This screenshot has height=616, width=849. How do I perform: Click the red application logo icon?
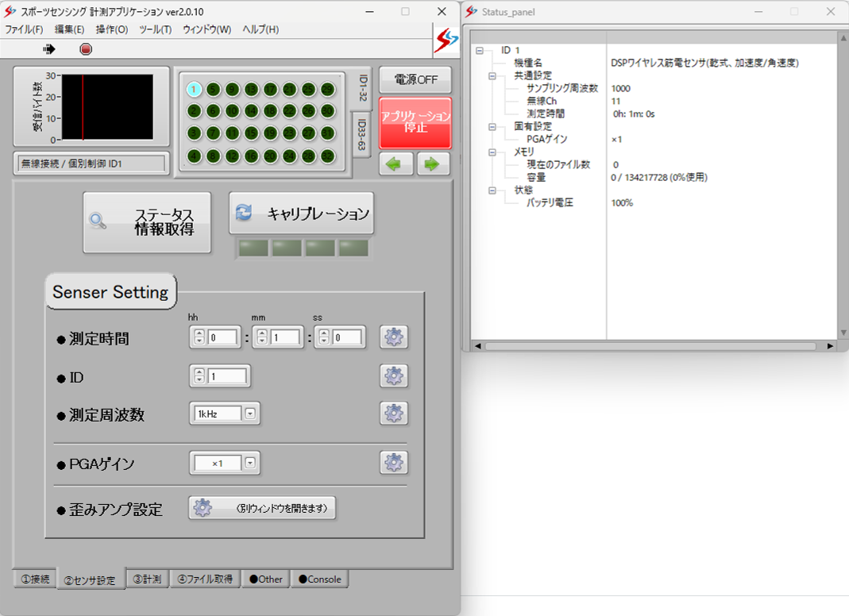click(x=446, y=40)
